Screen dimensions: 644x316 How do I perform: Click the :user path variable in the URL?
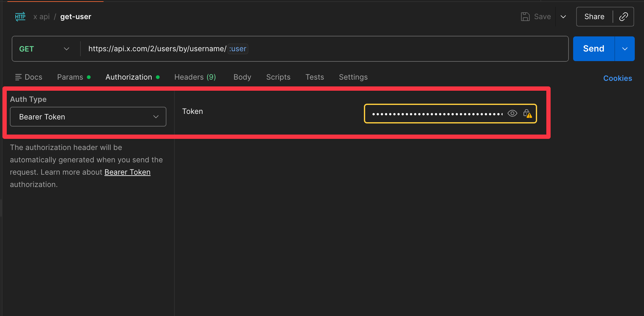[x=237, y=48]
